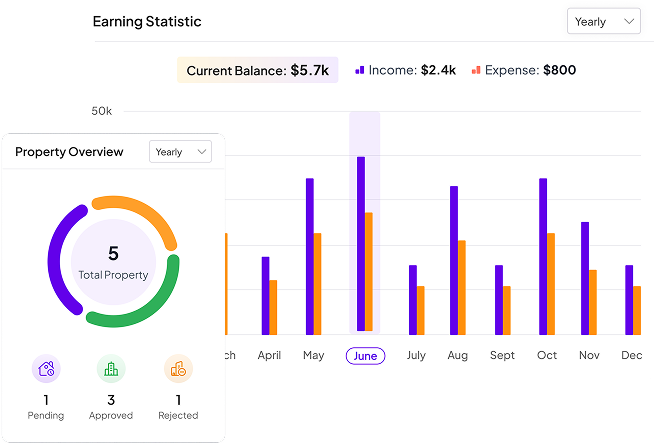Image resolution: width=654 pixels, height=443 pixels.
Task: Open the Earning Statistic Yearly dropdown
Action: [x=603, y=21]
